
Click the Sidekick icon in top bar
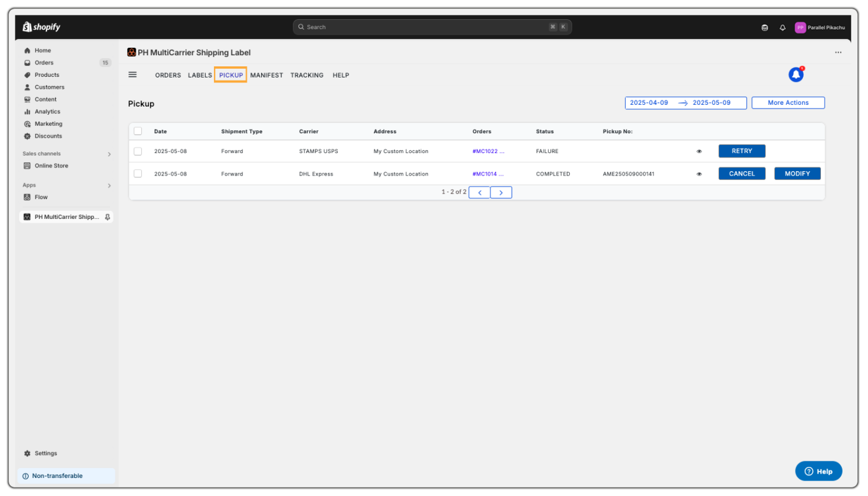(x=765, y=27)
